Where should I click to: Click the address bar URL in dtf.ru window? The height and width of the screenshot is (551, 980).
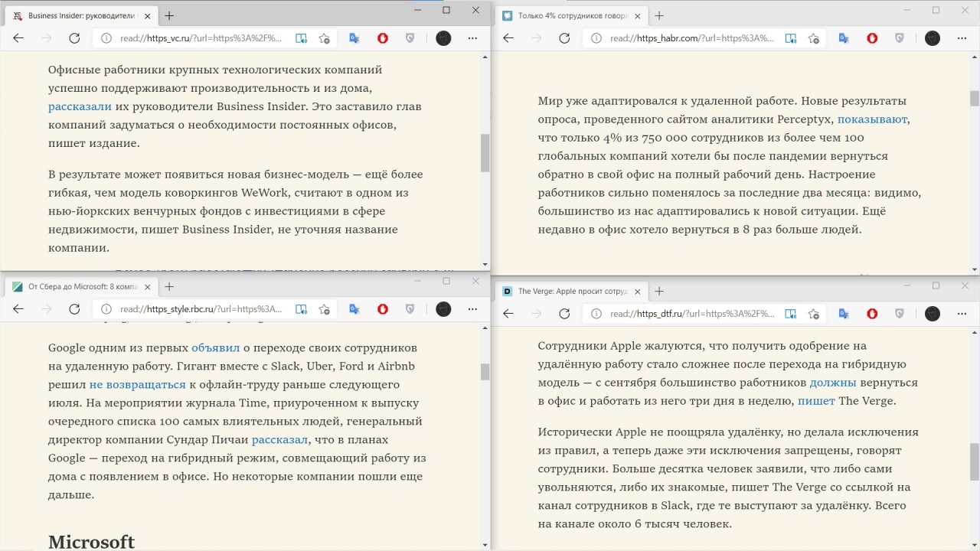tap(691, 314)
